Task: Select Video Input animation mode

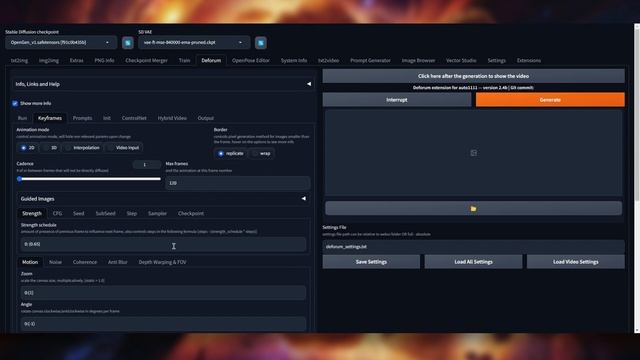Action: click(x=124, y=148)
